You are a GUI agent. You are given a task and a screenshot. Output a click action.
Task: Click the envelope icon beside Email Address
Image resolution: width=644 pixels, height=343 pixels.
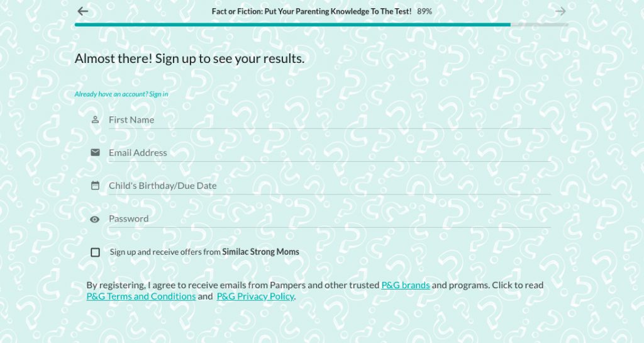coord(95,152)
